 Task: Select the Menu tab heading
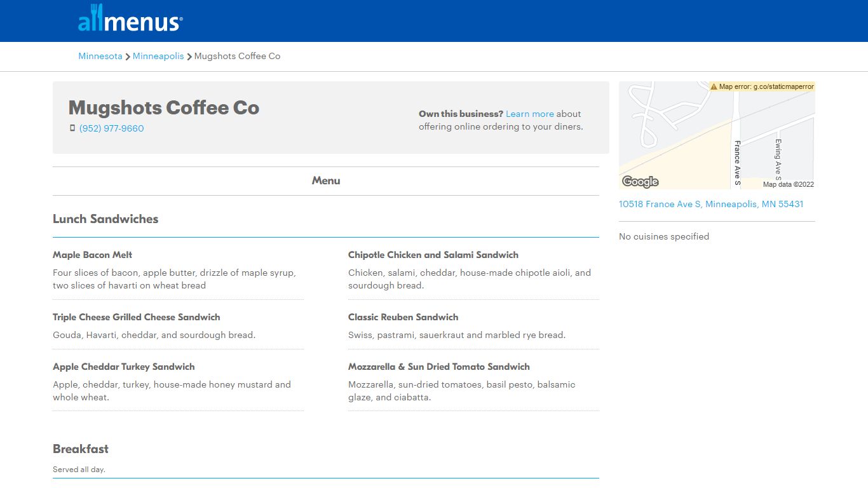click(326, 180)
